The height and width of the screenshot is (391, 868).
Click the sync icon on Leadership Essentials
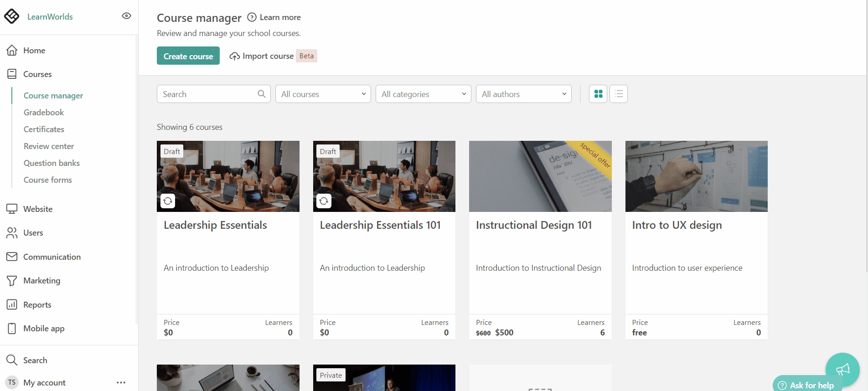168,201
